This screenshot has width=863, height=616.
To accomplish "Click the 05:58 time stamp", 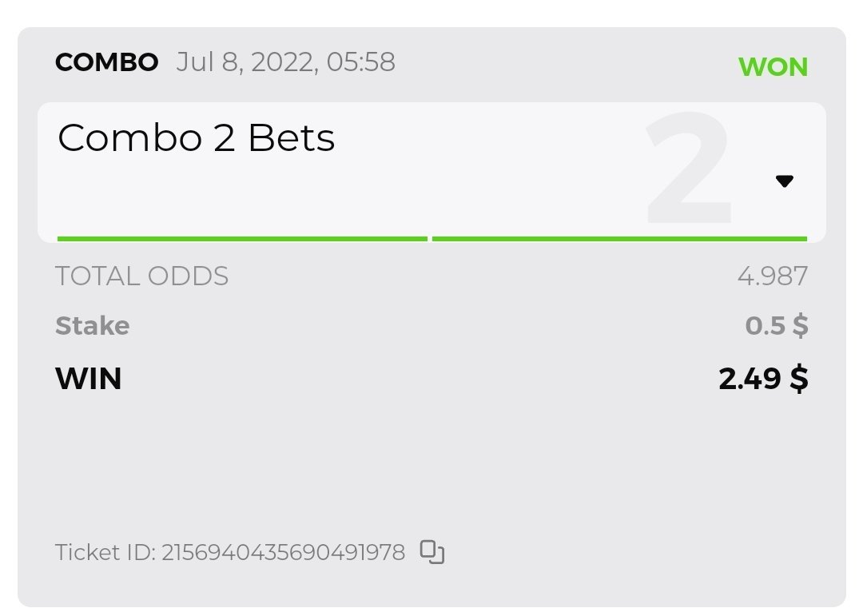I will click(x=360, y=62).
